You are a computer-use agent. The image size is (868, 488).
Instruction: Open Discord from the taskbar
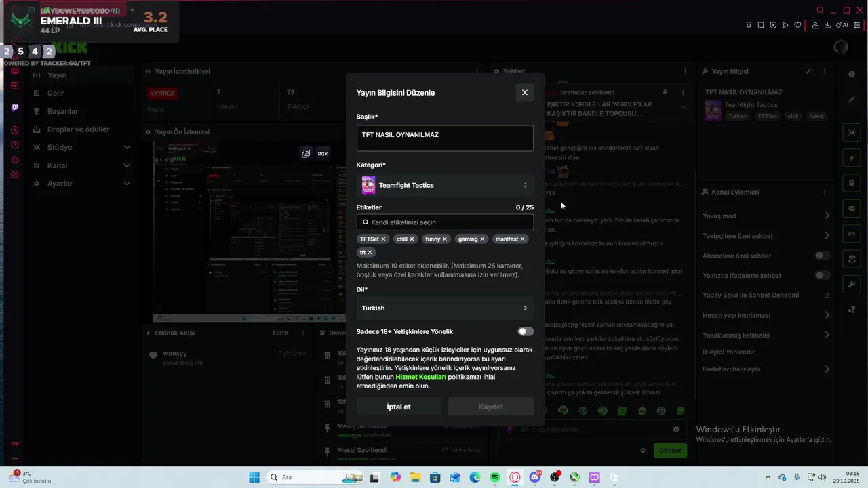click(535, 478)
